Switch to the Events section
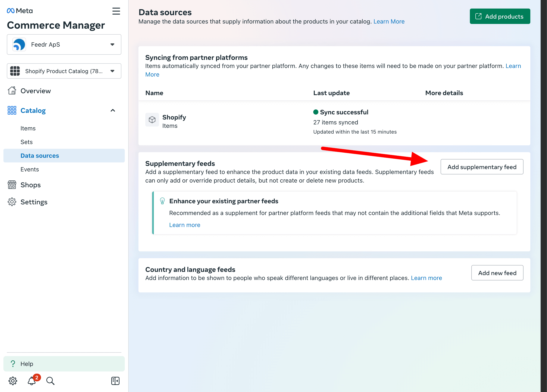 (29, 169)
